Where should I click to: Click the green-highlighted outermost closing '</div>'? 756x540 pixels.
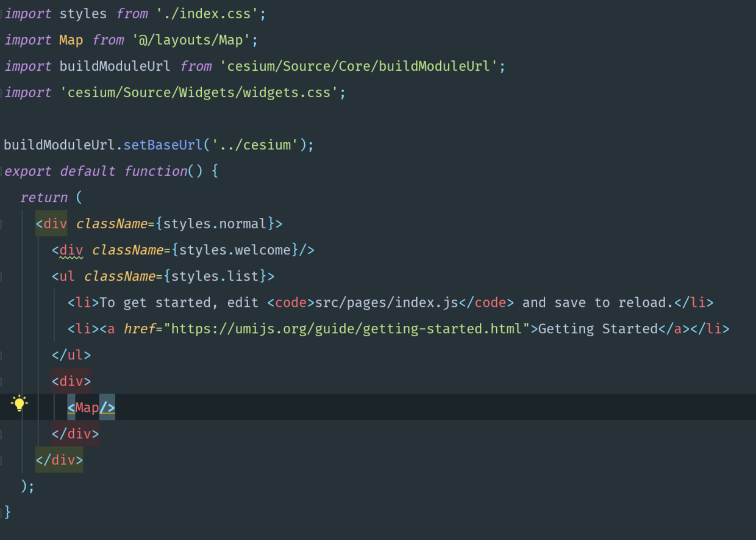coord(59,460)
